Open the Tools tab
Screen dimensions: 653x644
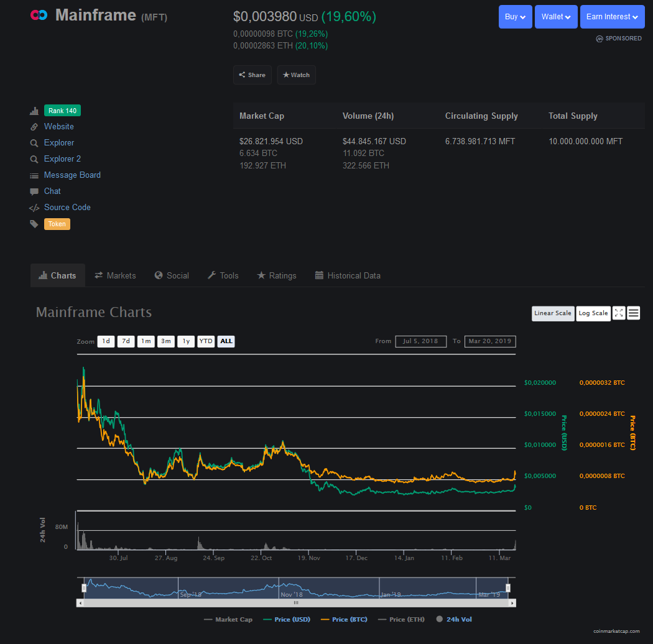(x=223, y=275)
